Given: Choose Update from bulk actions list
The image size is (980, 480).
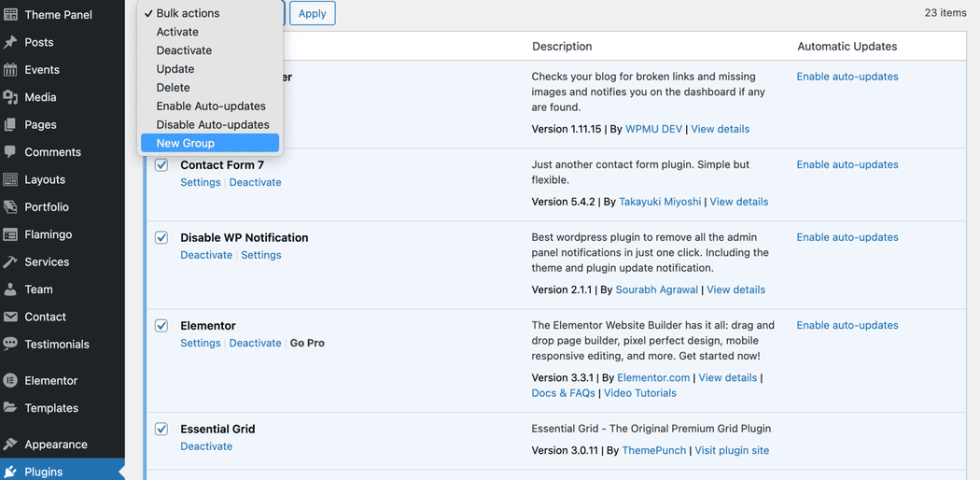Looking at the screenshot, I should point(209,69).
